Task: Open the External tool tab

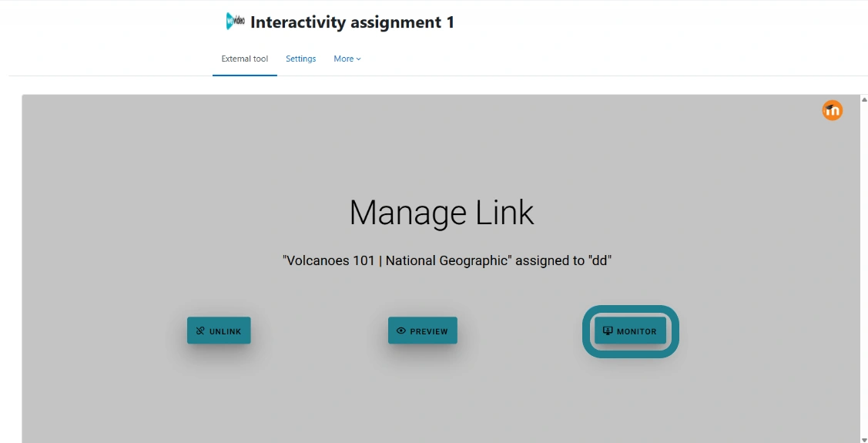Action: point(245,59)
